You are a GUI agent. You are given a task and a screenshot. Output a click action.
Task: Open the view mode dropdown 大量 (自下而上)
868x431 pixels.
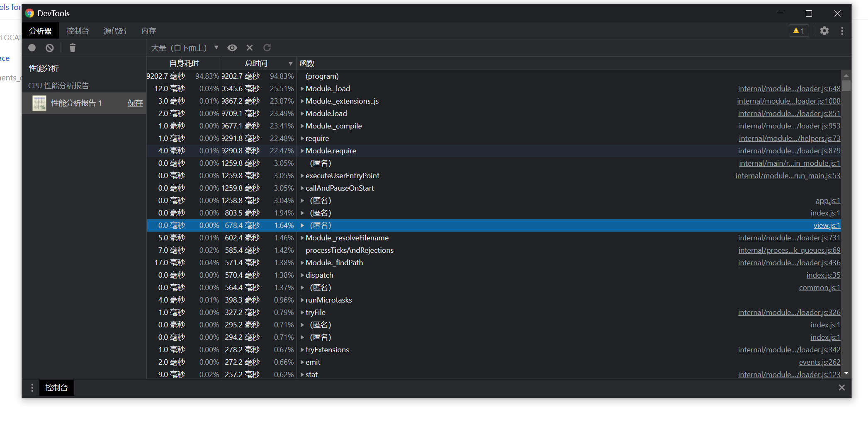[185, 48]
